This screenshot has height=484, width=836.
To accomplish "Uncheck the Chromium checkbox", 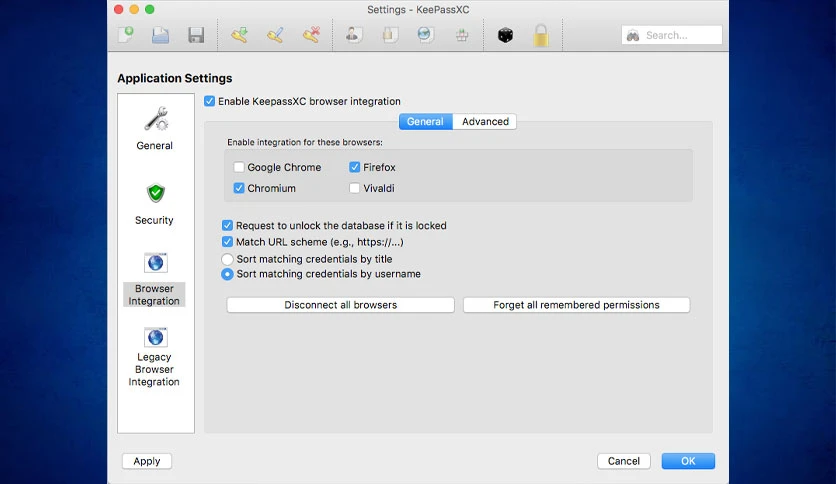I will pos(239,188).
